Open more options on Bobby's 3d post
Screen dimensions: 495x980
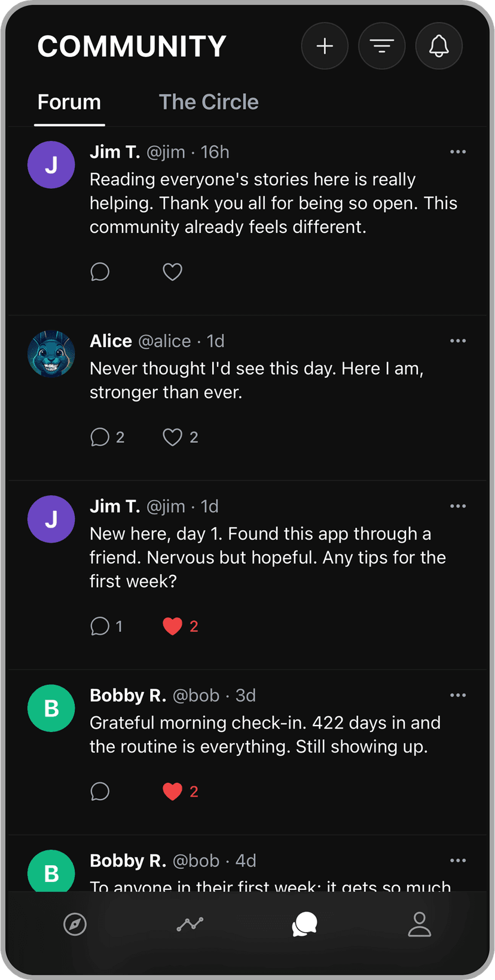(458, 695)
